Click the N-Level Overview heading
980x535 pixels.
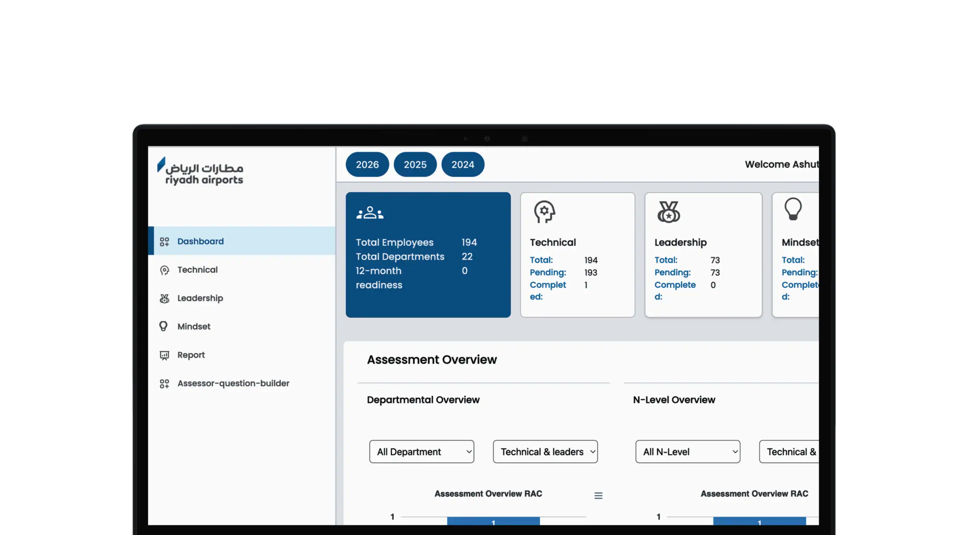coord(674,400)
